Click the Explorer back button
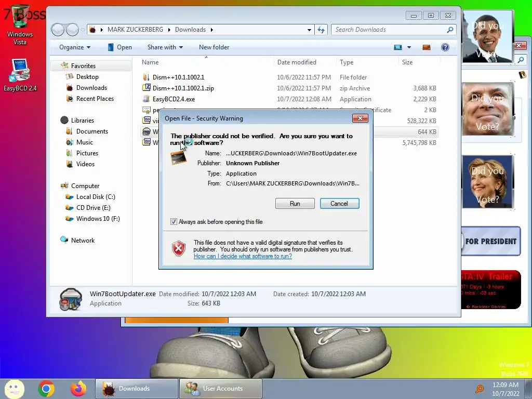The image size is (532, 399). [58, 30]
